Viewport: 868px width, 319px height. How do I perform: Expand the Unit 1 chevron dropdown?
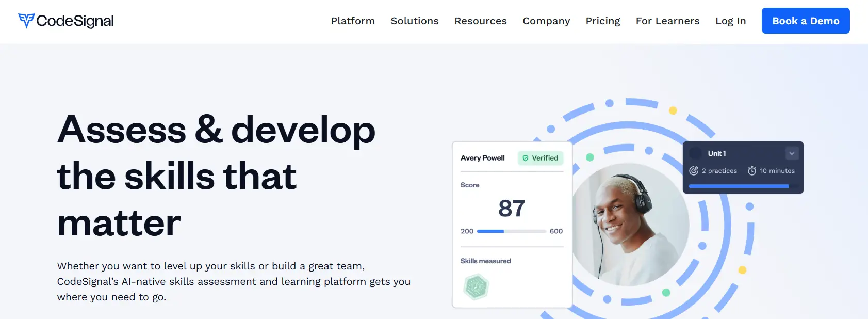click(792, 153)
